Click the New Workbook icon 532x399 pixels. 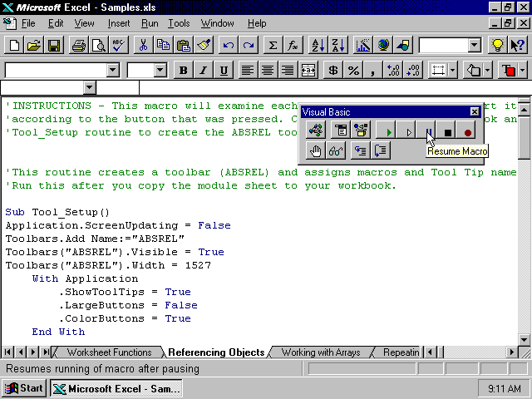pos(14,45)
